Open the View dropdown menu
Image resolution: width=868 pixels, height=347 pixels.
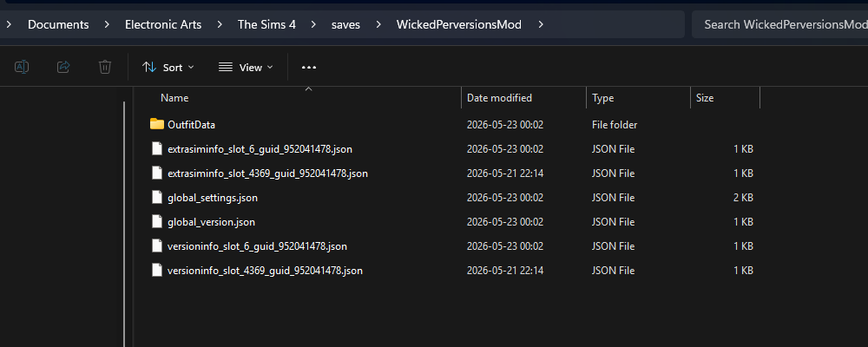pos(246,67)
